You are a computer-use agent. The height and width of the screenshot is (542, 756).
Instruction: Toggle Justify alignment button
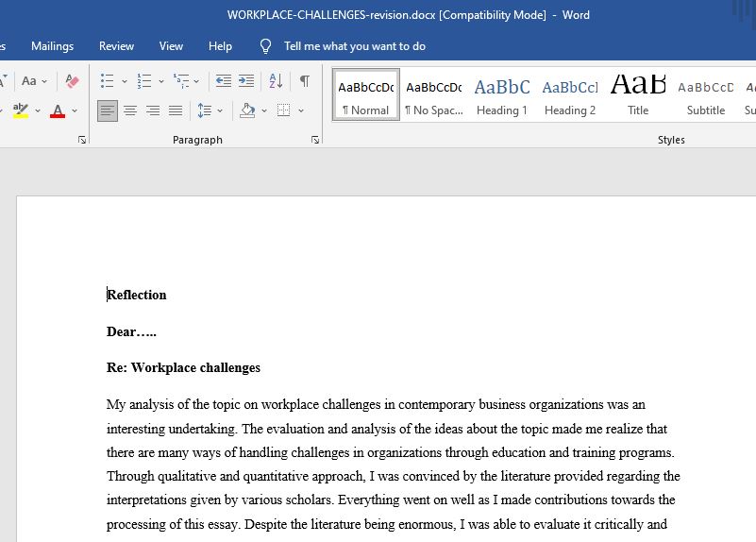[x=176, y=110]
